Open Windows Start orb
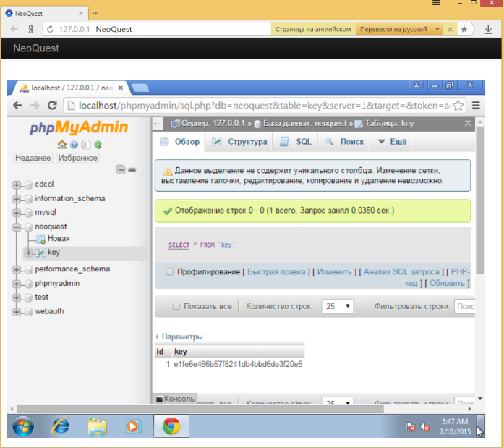 tap(23, 426)
